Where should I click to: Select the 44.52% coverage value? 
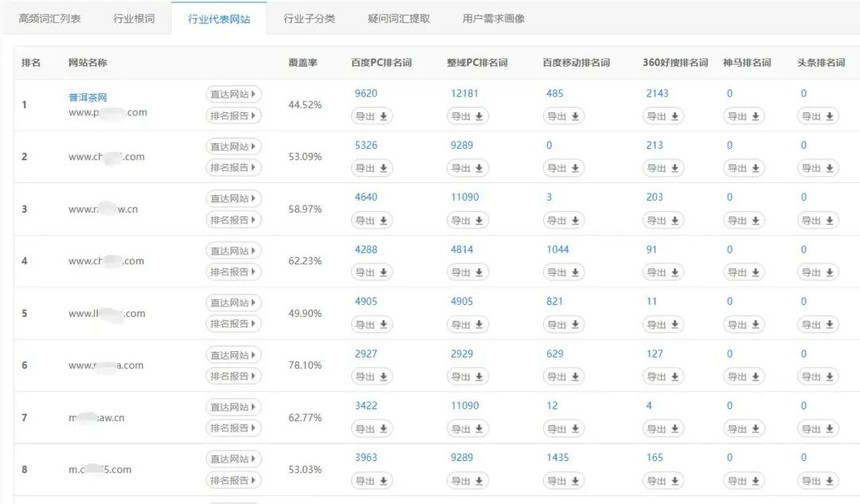(x=305, y=105)
